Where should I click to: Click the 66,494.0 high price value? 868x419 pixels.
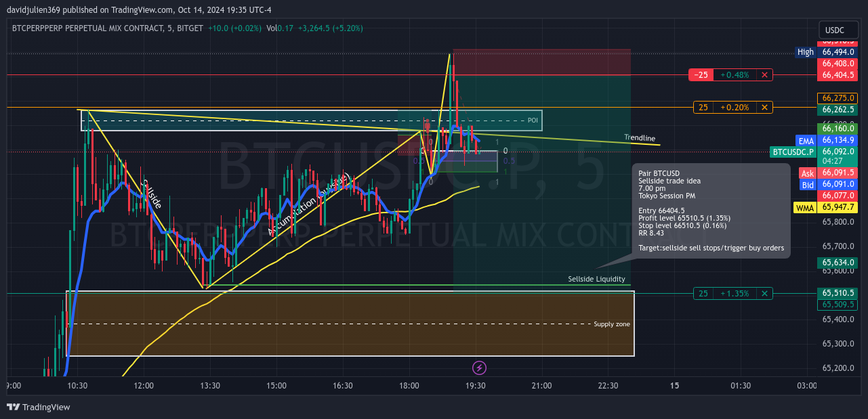838,52
